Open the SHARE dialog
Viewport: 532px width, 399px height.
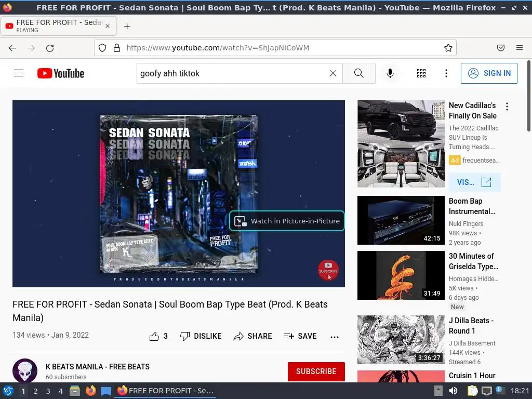pyautogui.click(x=253, y=336)
